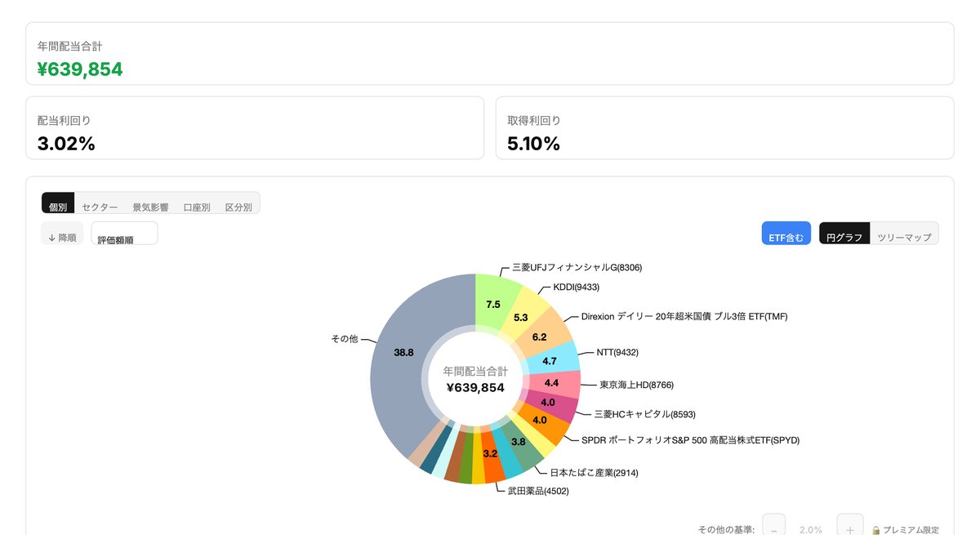Click the 3.02% dividend yield value

pyautogui.click(x=66, y=144)
